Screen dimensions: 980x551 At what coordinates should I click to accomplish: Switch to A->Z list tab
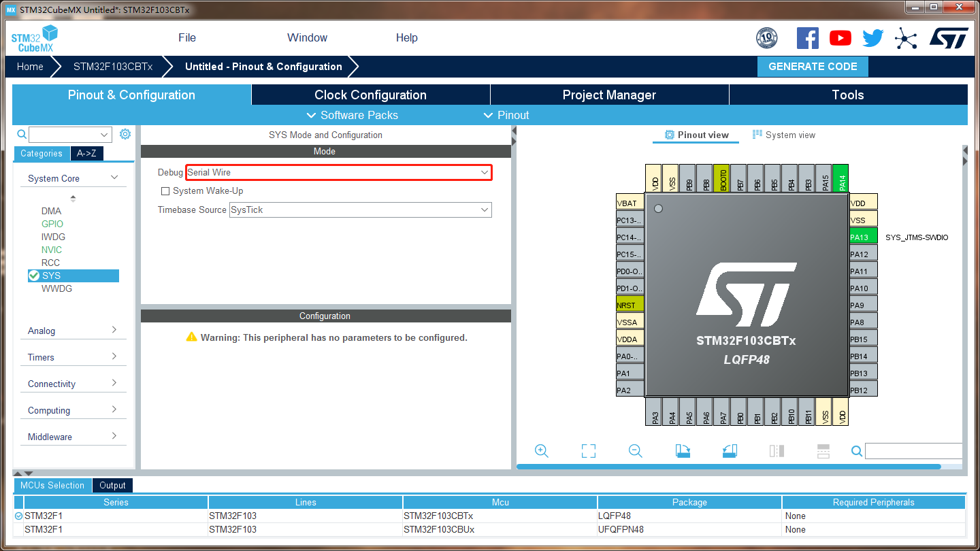[x=86, y=153]
